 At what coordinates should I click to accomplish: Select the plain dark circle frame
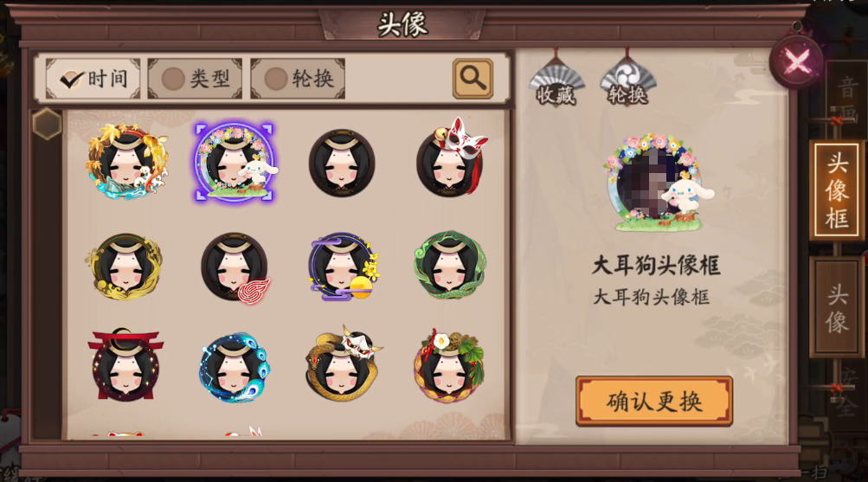click(342, 163)
